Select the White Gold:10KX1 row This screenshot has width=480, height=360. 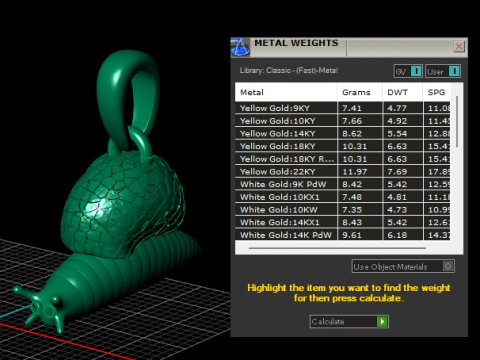coord(343,197)
